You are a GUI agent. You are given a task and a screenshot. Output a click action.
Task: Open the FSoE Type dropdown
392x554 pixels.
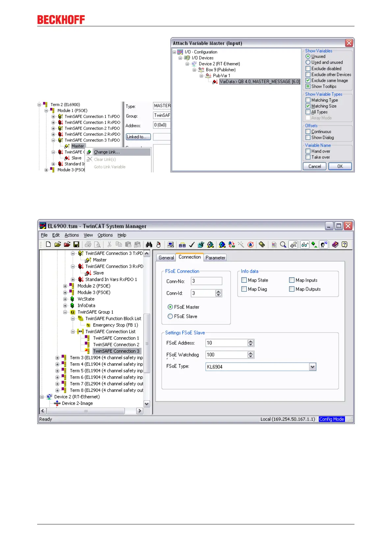point(313,367)
